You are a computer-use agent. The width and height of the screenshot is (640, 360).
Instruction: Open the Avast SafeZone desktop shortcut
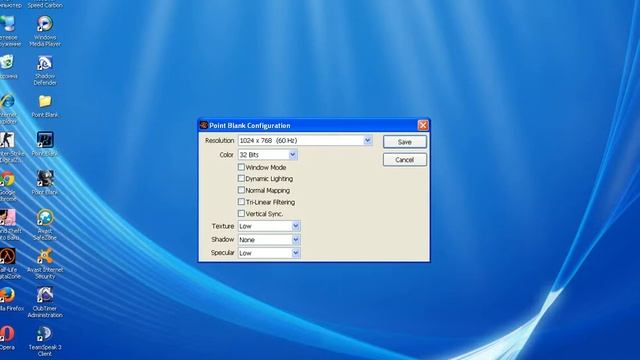(45, 224)
